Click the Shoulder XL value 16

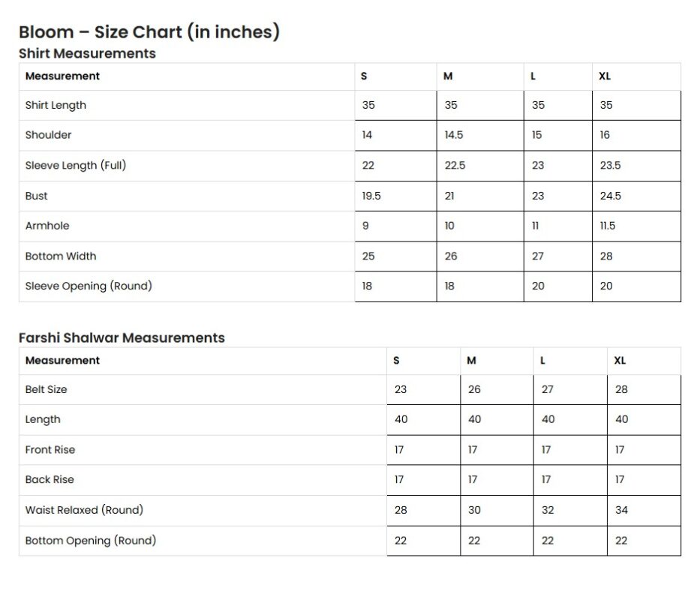[605, 135]
